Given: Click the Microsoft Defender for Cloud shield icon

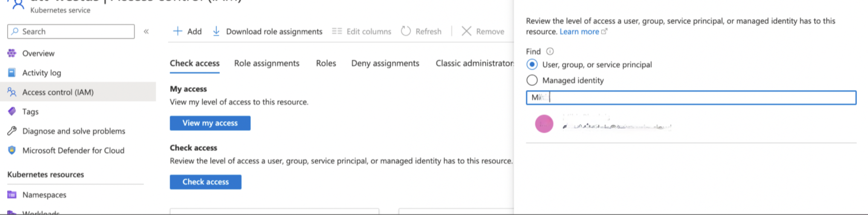Looking at the screenshot, I should coord(12,150).
